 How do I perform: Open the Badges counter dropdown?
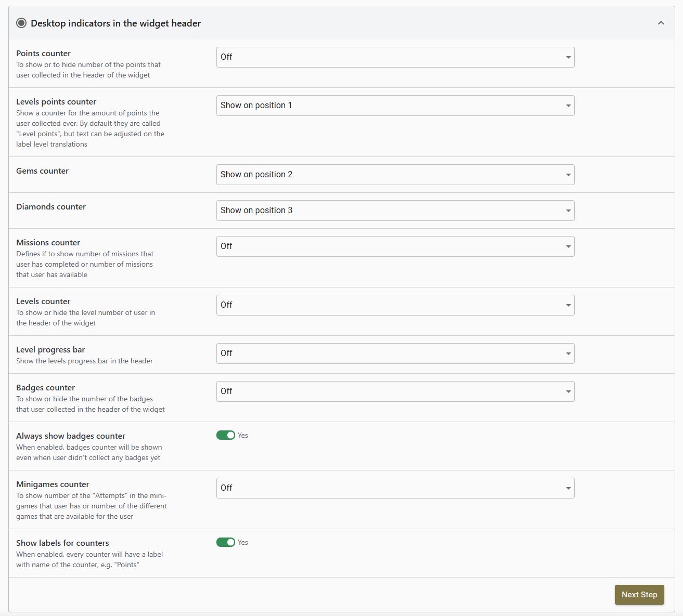point(395,391)
